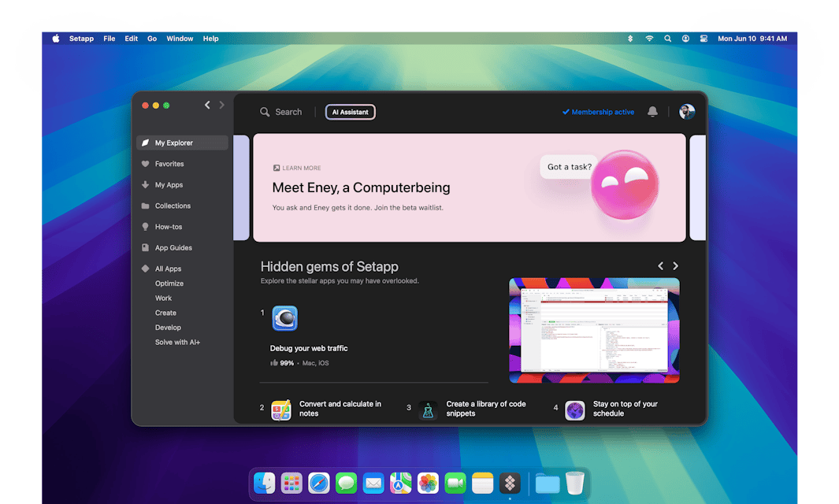Select the Work category

[x=163, y=298]
